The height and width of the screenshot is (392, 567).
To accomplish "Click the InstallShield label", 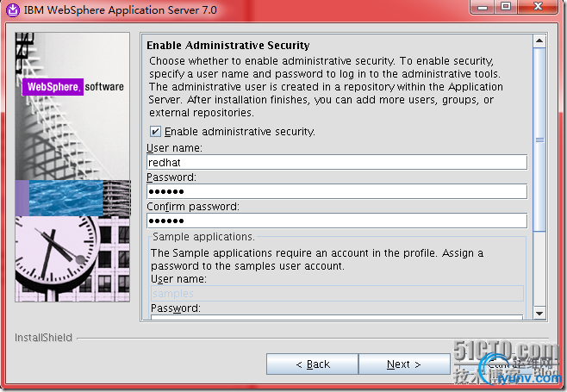I will (x=43, y=338).
